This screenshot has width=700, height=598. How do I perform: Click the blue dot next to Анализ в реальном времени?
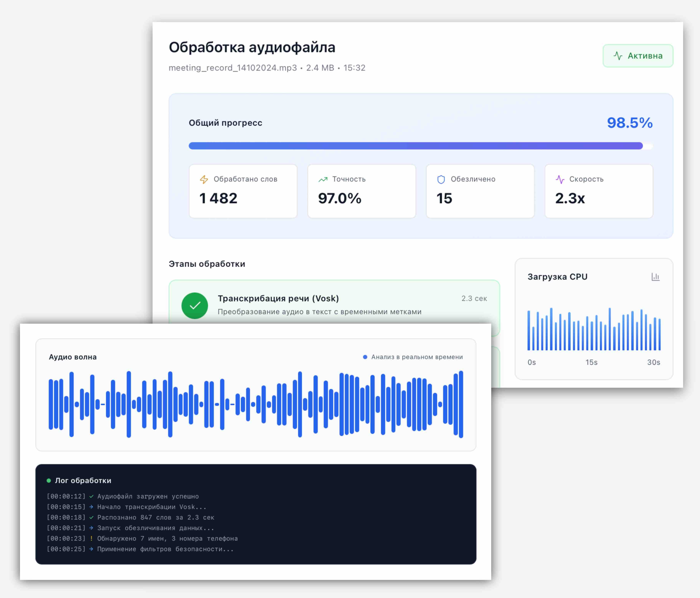click(x=365, y=357)
